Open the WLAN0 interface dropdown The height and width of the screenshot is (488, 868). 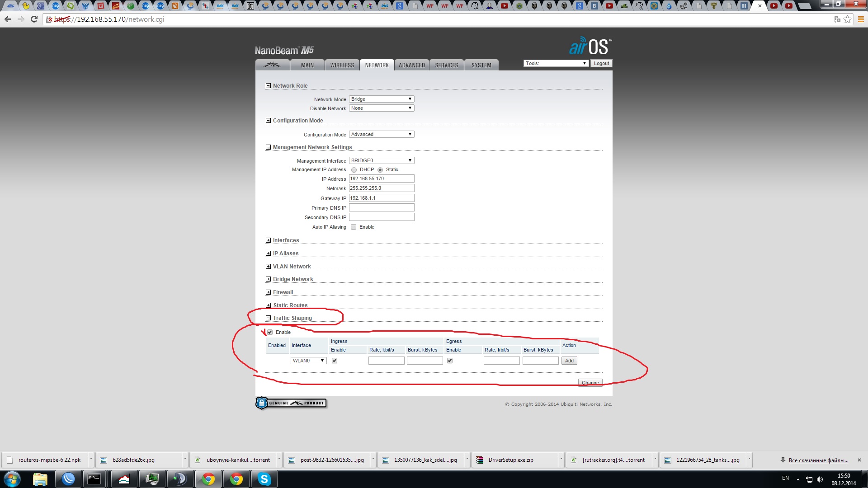[x=308, y=361]
